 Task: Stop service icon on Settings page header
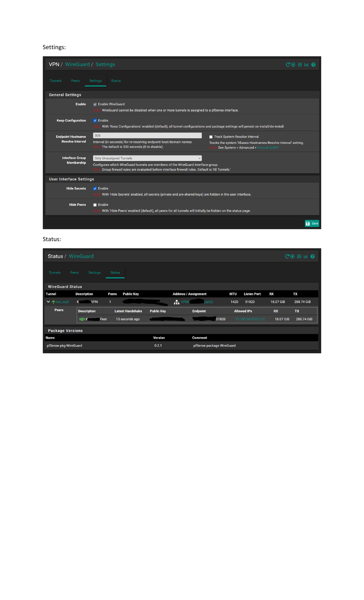293,65
